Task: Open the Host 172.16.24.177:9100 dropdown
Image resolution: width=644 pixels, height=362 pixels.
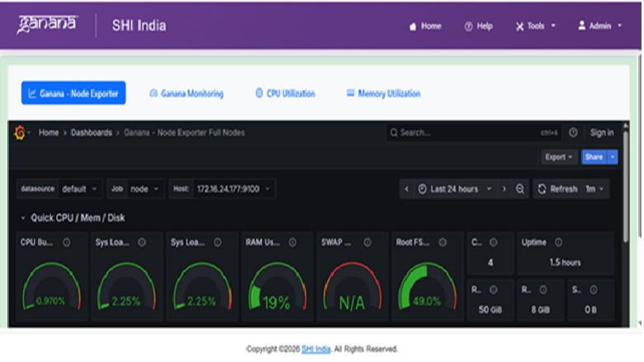Action: (234, 189)
